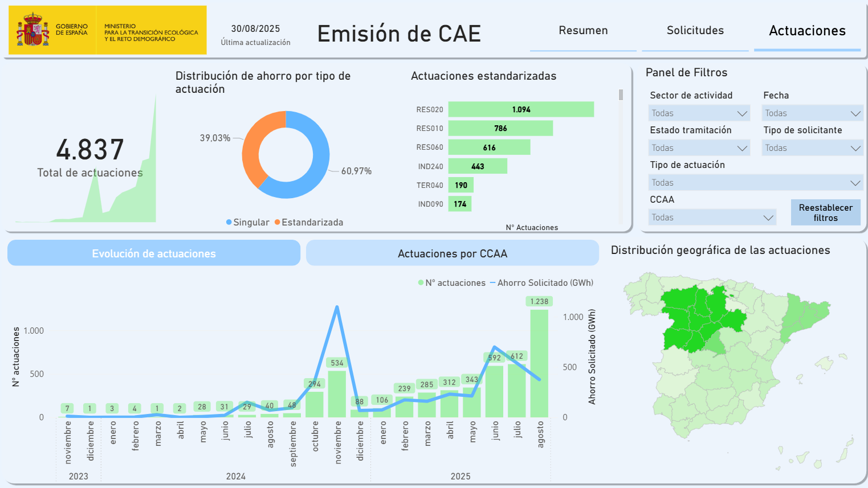This screenshot has height=488, width=868.
Task: Click the 2024 year axis label
Action: [236, 476]
